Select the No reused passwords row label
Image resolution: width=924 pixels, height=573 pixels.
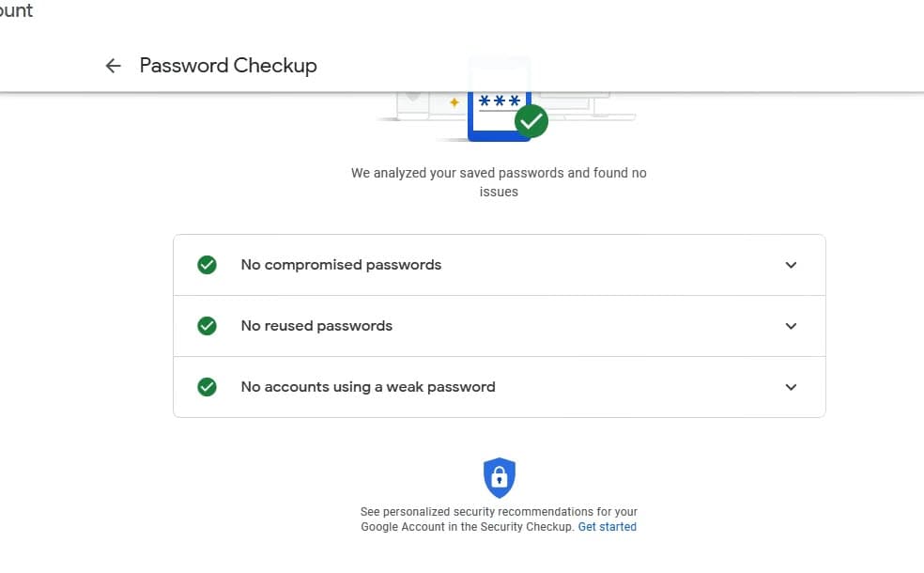(316, 326)
